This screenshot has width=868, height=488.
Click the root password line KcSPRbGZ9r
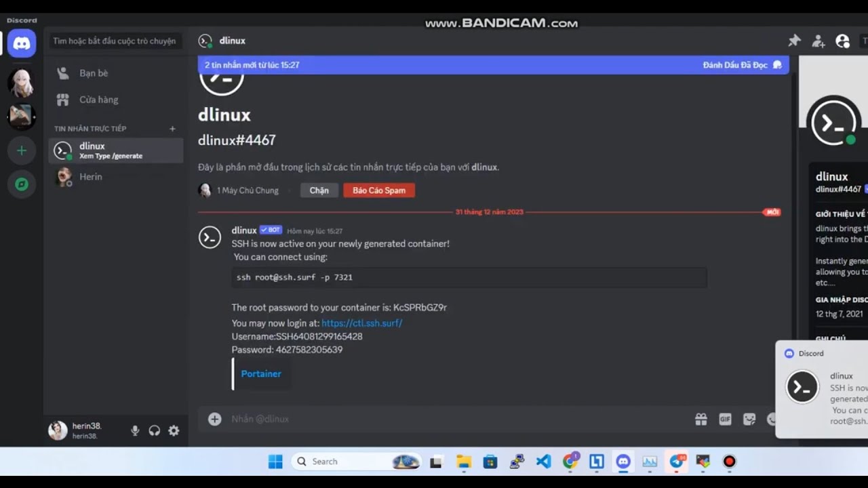tap(339, 308)
